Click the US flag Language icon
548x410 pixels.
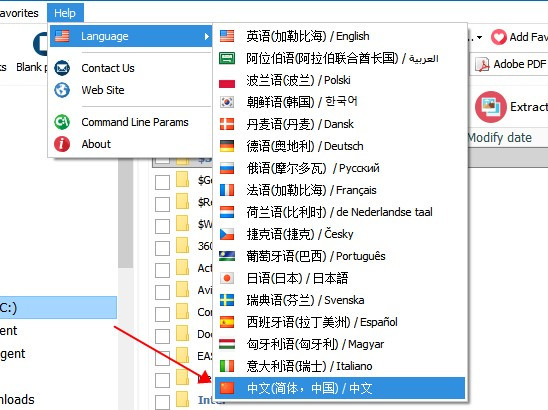coord(62,36)
